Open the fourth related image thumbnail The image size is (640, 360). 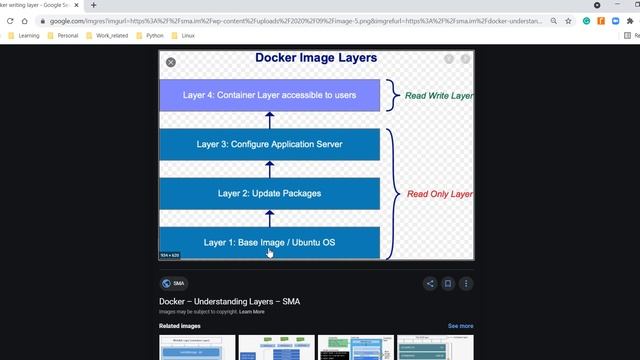pyautogui.click(x=436, y=347)
